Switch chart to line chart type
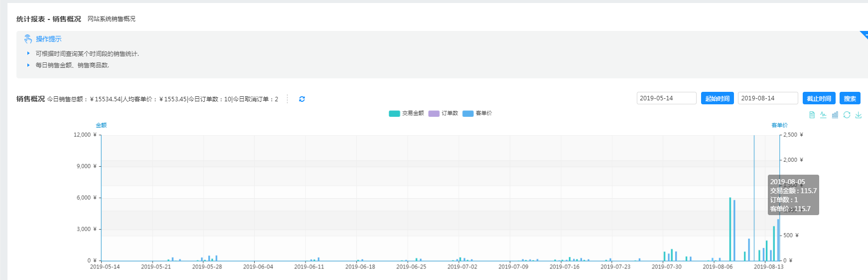Image resolution: width=868 pixels, height=280 pixels. tap(823, 115)
